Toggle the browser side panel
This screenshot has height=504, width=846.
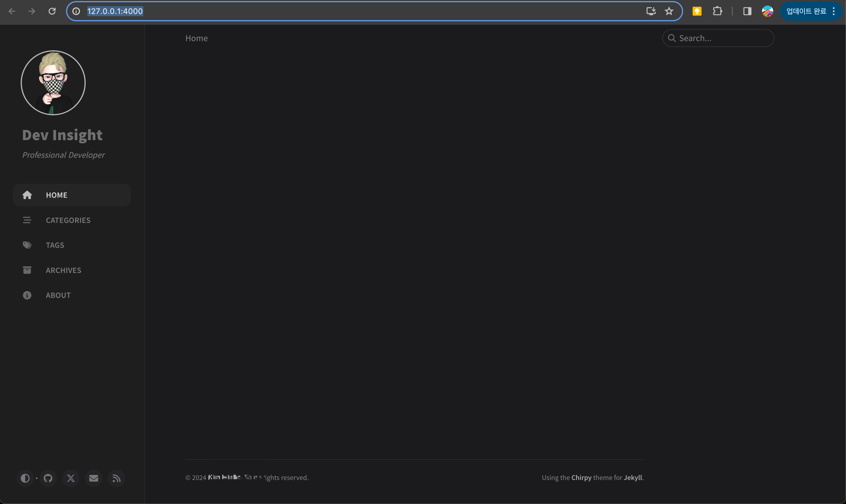coord(747,11)
